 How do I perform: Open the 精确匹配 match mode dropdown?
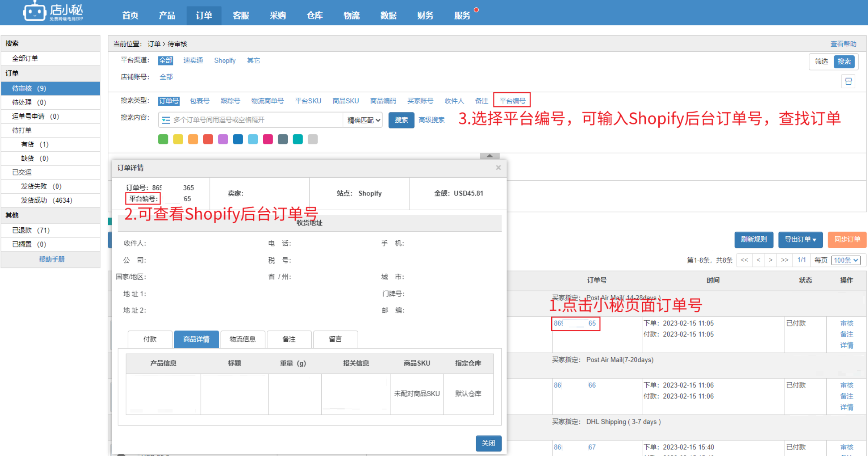[363, 120]
